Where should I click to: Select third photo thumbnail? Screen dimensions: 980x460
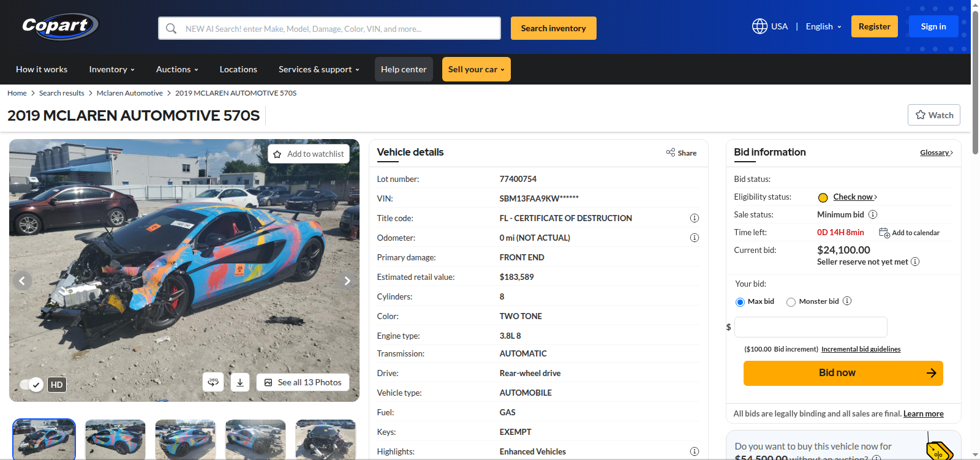186,439
